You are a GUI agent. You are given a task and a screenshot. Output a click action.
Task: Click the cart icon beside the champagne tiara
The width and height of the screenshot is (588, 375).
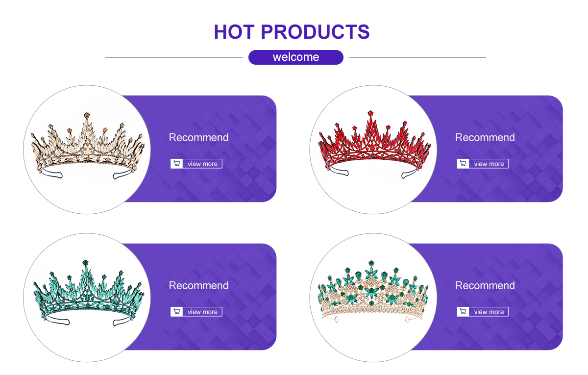(177, 164)
